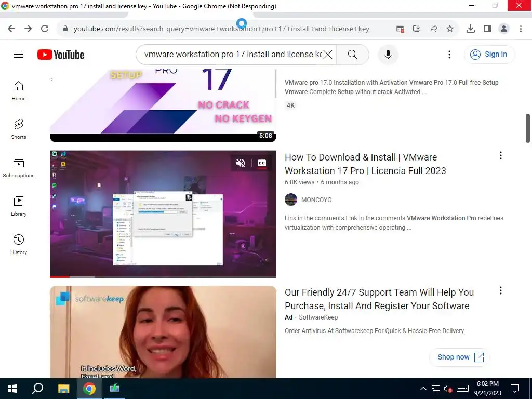Open 'How To Download & Install VMware' title

click(365, 164)
